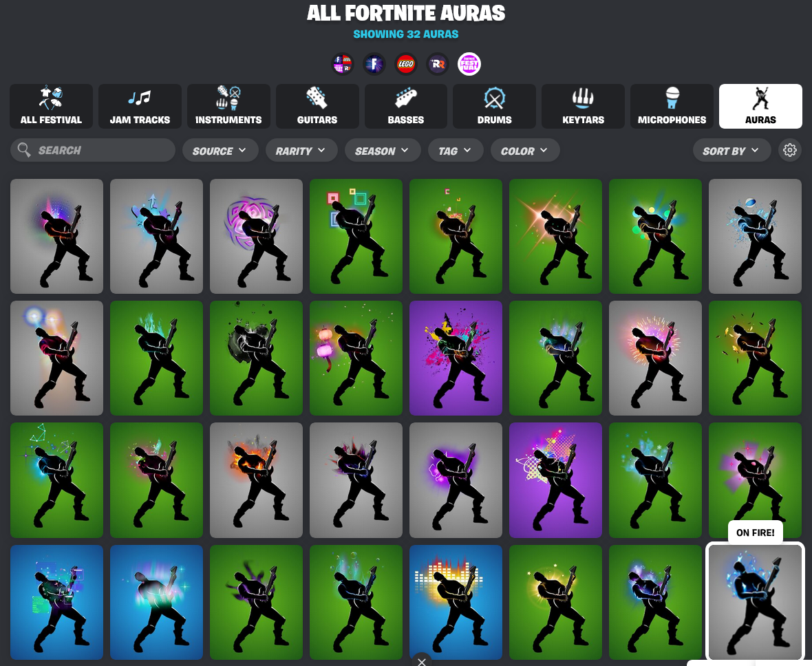The width and height of the screenshot is (812, 666).
Task: Open the gray card with purple glow aura
Action: (x=456, y=480)
